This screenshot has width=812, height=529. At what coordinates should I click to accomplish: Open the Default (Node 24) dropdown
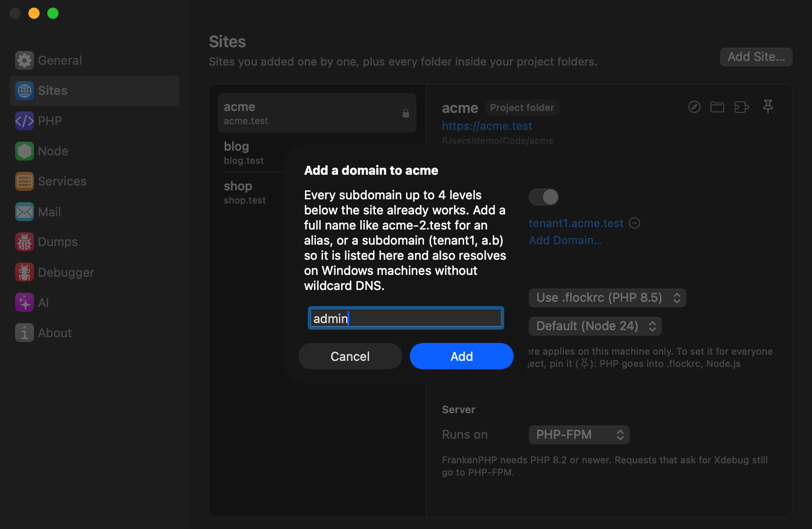(x=595, y=326)
